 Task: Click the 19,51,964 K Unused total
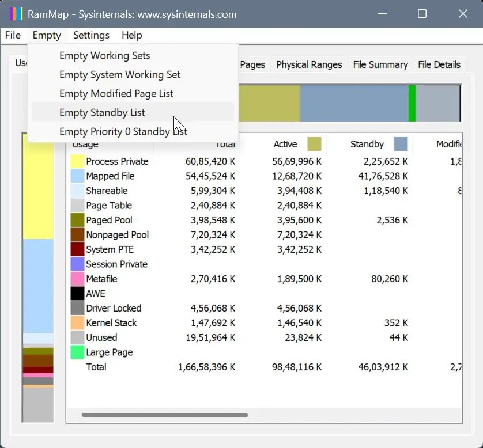[x=210, y=337]
